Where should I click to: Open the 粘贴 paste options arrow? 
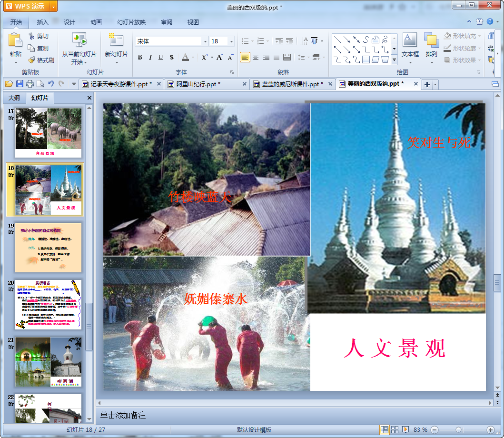[15, 62]
